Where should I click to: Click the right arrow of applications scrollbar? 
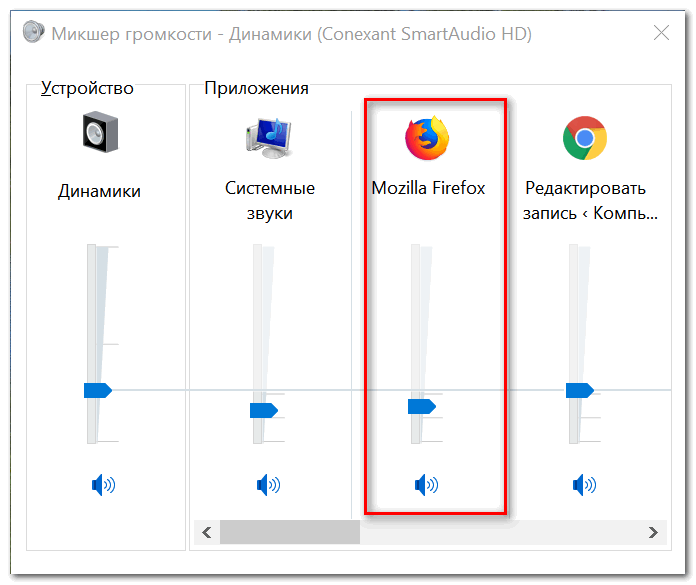tap(653, 532)
